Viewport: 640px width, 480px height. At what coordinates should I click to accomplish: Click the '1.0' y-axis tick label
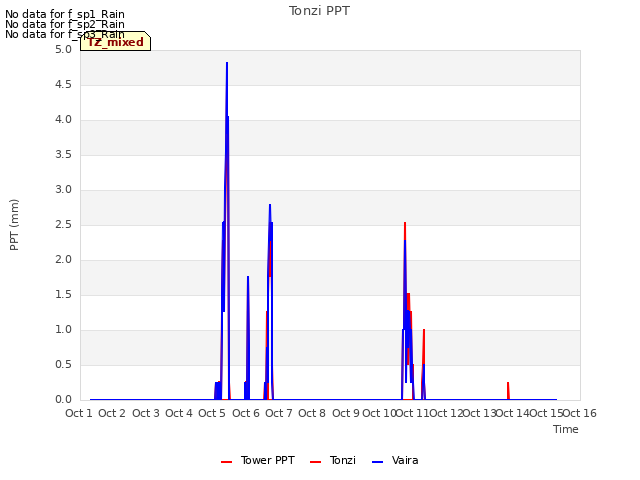(x=63, y=330)
